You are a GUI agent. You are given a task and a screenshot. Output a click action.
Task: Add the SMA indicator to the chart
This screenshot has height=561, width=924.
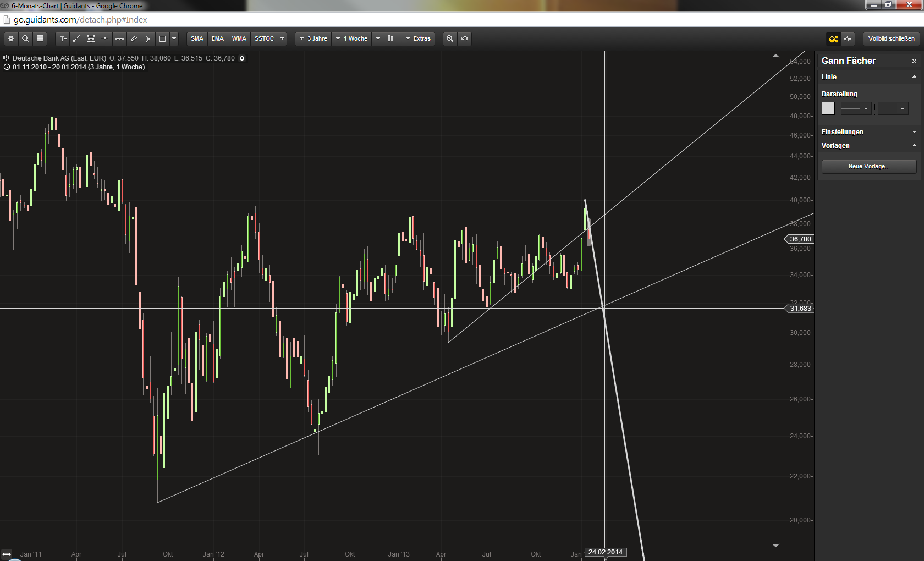click(x=196, y=38)
